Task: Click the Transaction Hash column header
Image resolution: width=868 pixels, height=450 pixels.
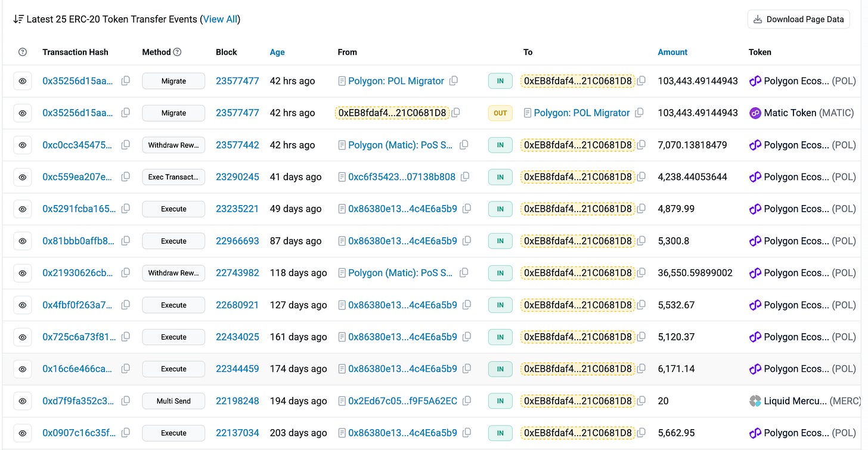Action: pyautogui.click(x=75, y=52)
